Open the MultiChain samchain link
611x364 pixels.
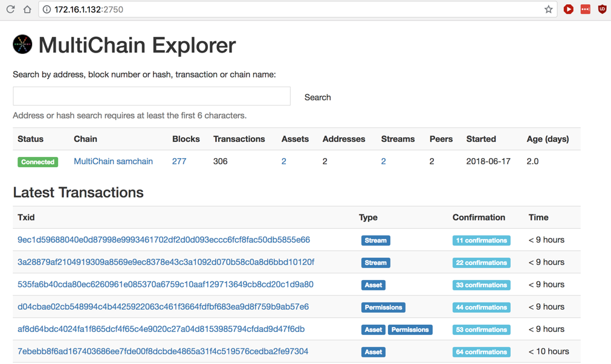[x=113, y=162]
